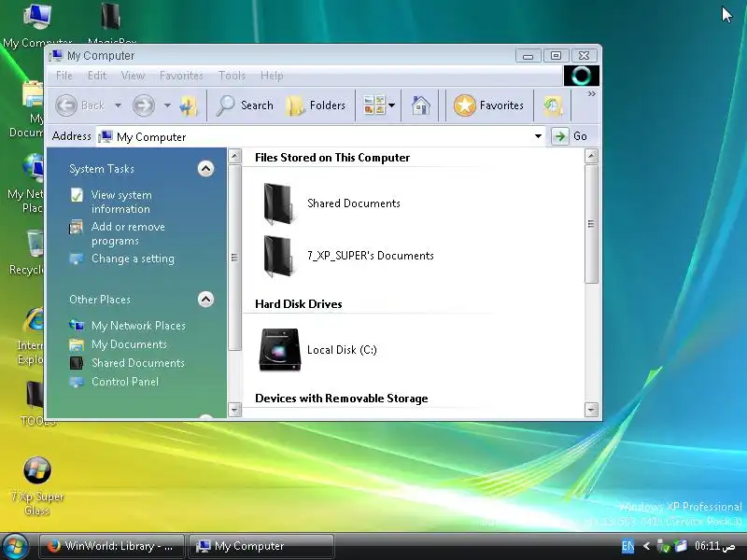This screenshot has width=747, height=560.
Task: Open the Favorites star button
Action: tap(488, 105)
